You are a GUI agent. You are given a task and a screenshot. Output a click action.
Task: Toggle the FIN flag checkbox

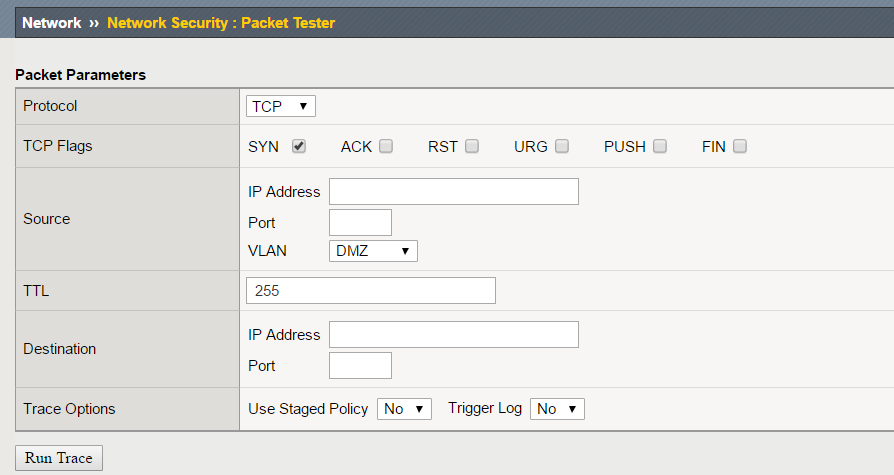coord(739,146)
